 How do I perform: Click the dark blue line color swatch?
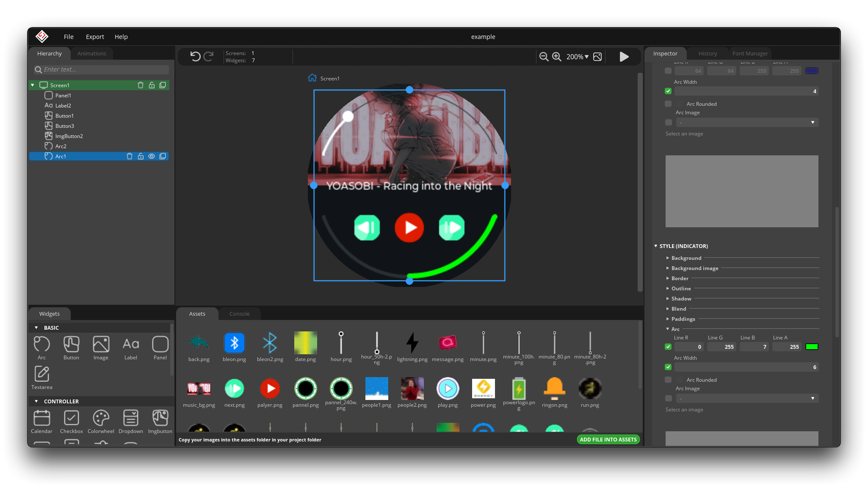point(812,71)
